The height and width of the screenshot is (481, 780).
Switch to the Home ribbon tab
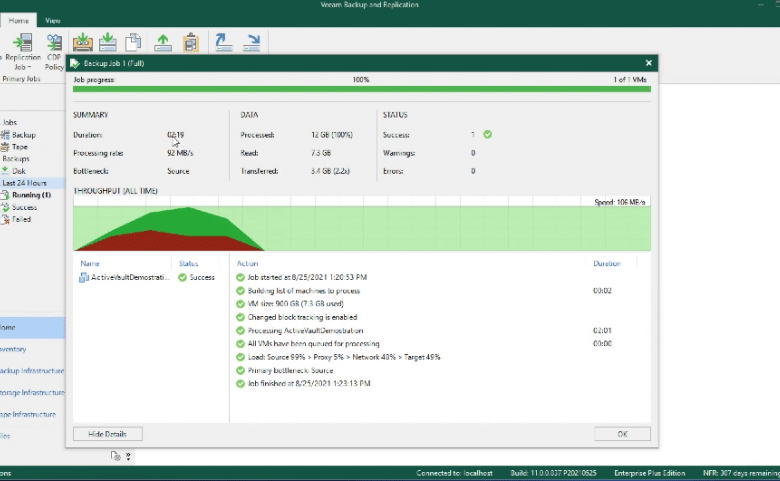pyautogui.click(x=18, y=20)
